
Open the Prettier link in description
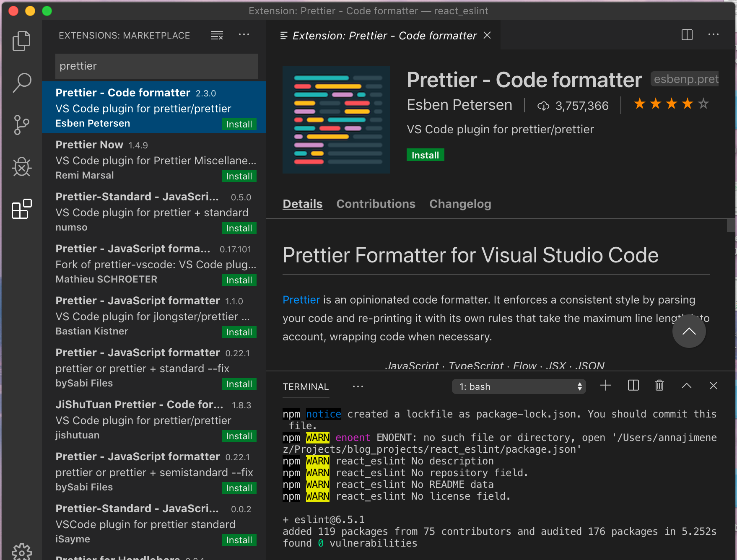(301, 300)
